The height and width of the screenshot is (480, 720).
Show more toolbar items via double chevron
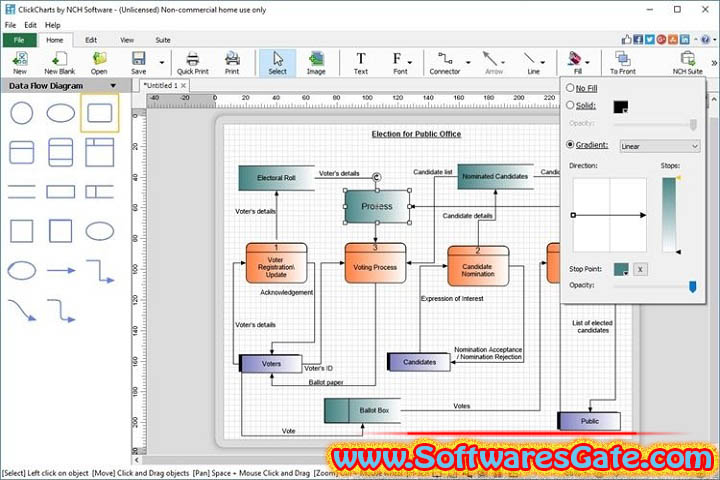click(x=714, y=63)
